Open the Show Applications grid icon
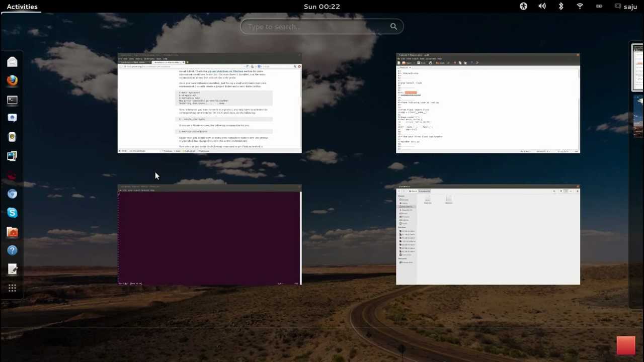 click(x=12, y=288)
